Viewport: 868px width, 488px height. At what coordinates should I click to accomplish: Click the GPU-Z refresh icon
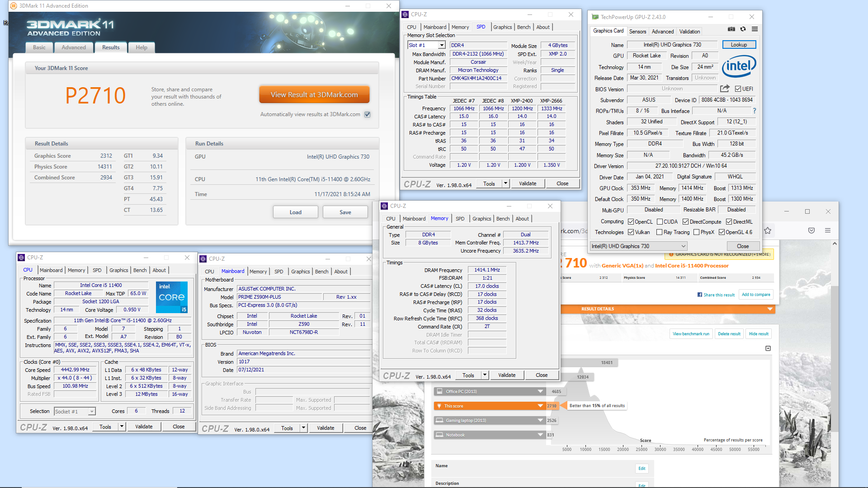743,29
